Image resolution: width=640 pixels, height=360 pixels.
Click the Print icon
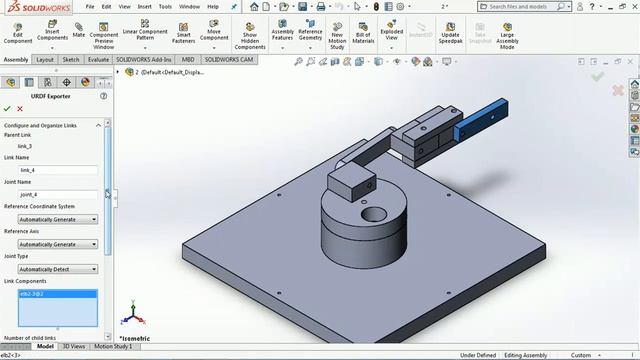[321, 7]
